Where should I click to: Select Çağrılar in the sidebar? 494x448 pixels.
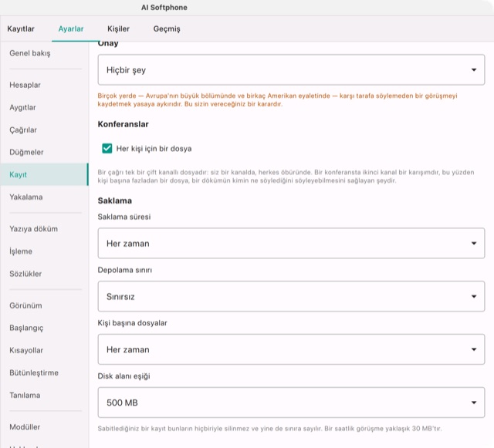44,130
